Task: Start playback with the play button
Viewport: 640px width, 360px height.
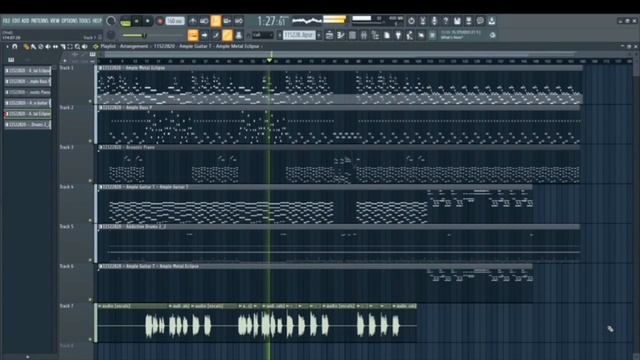Action: 137,21
